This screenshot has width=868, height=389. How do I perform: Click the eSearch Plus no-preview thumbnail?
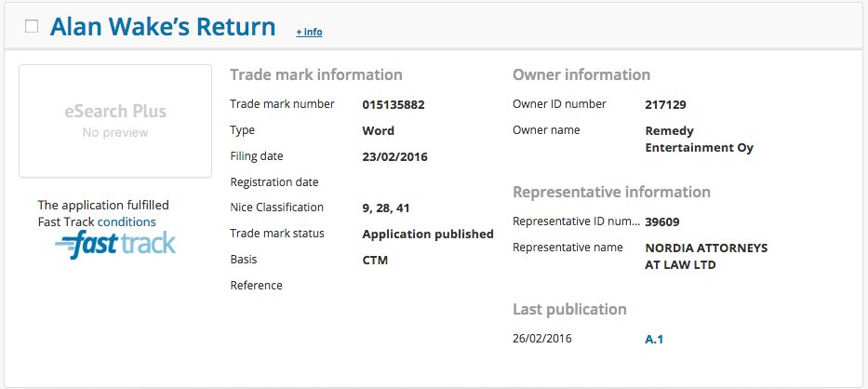click(115, 121)
